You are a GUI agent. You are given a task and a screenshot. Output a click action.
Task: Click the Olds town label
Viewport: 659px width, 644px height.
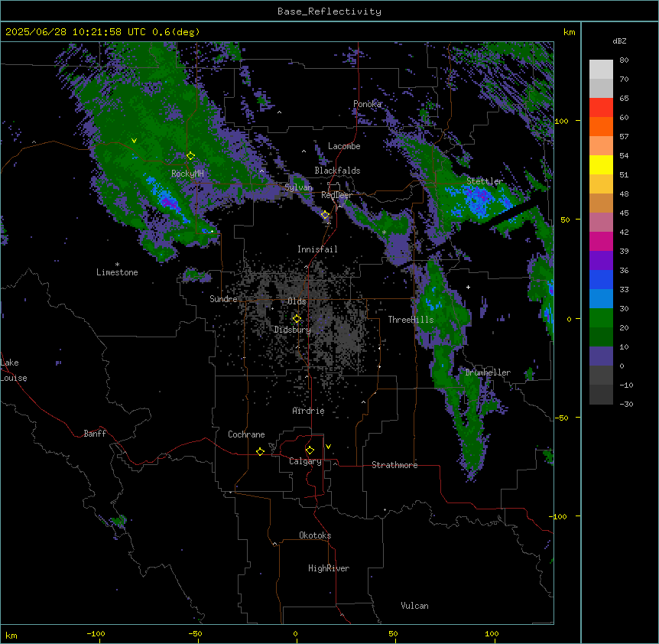297,301
